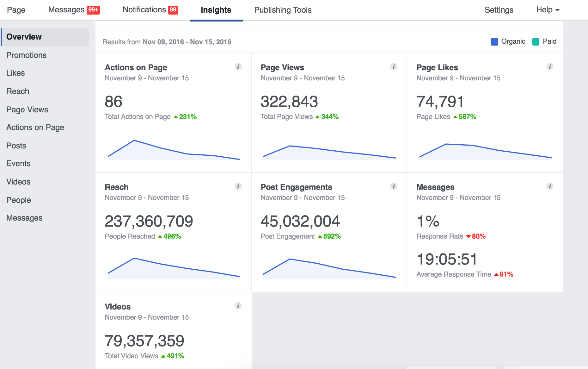The width and height of the screenshot is (588, 369).
Task: Open Videos in the sidebar
Action: [18, 182]
